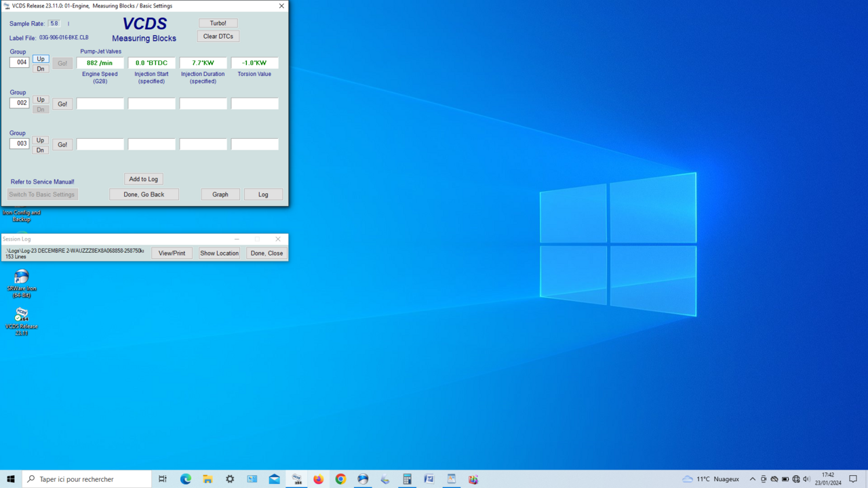Click the Group 003 number field

tap(20, 144)
